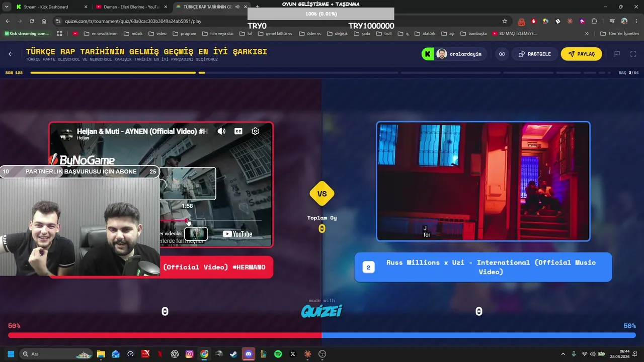Open YouTube player settings gear

click(255, 131)
